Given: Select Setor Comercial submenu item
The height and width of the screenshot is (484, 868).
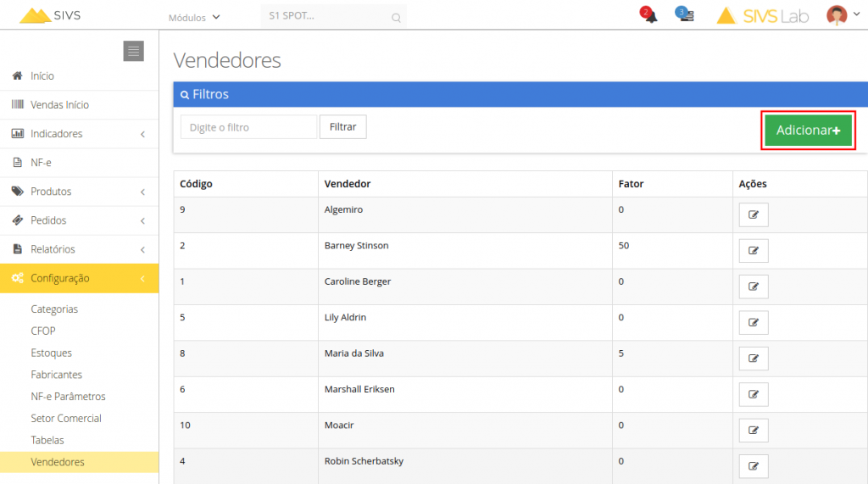Looking at the screenshot, I should 66,418.
